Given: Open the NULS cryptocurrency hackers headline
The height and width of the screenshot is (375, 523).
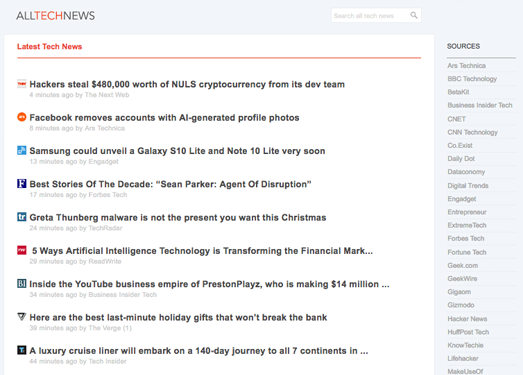Looking at the screenshot, I should pos(187,84).
